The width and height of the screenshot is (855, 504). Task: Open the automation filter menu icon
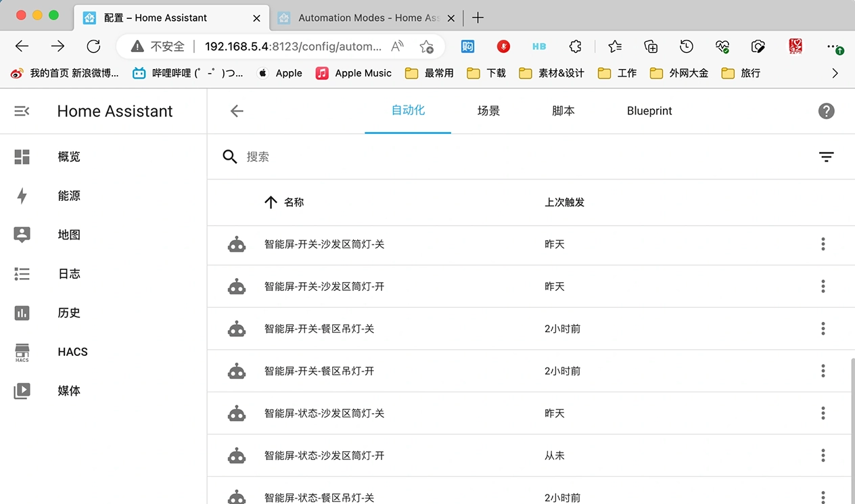click(x=826, y=157)
